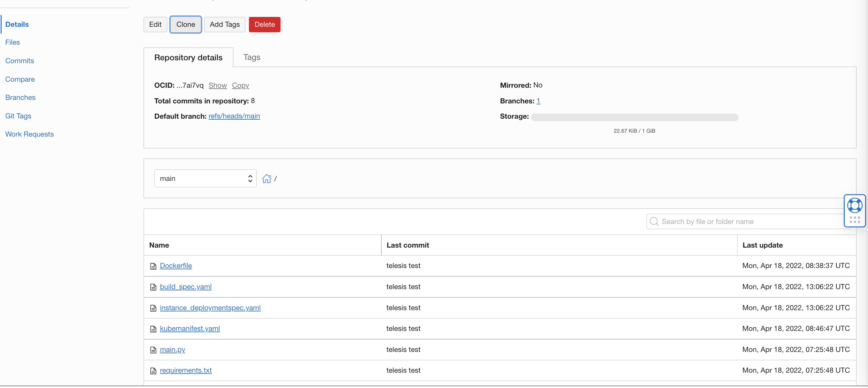Click the Storage usage progress bar

point(634,117)
